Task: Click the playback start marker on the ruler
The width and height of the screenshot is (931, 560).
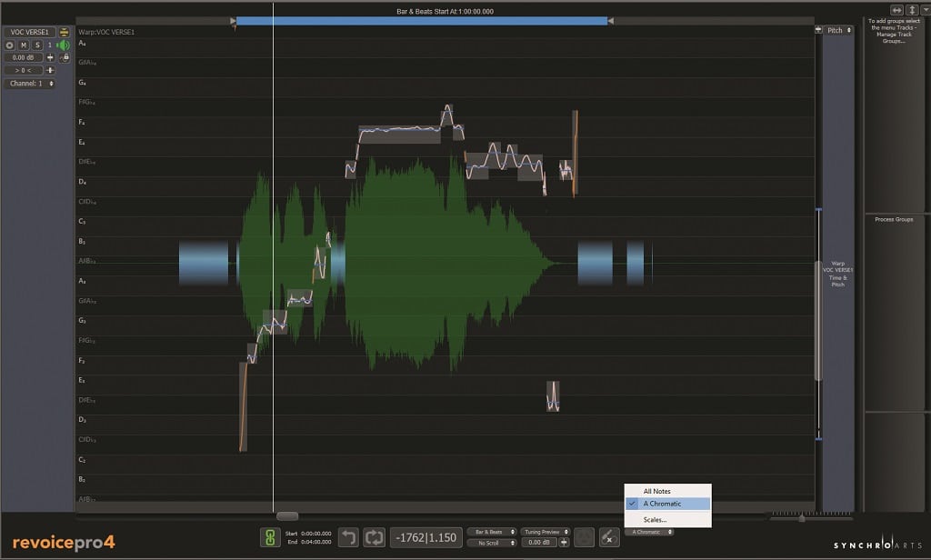Action: [x=234, y=22]
